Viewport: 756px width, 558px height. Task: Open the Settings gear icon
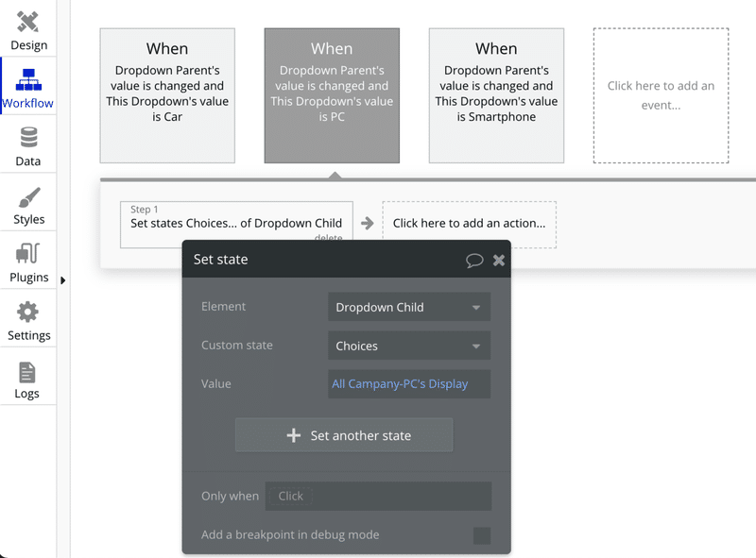(28, 312)
